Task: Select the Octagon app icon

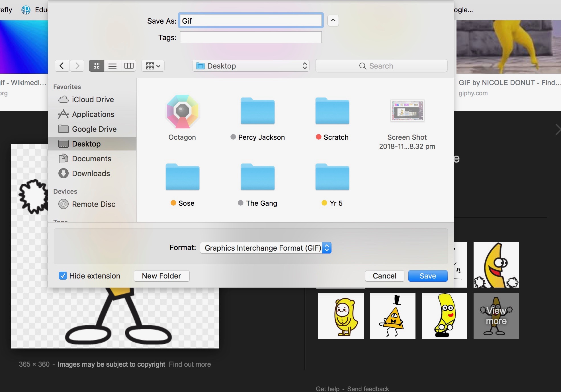Action: click(x=182, y=112)
